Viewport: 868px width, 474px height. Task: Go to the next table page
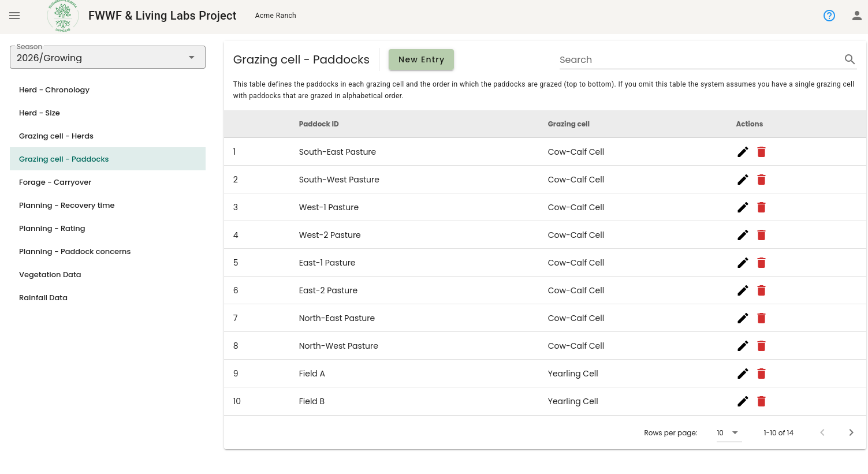point(851,432)
